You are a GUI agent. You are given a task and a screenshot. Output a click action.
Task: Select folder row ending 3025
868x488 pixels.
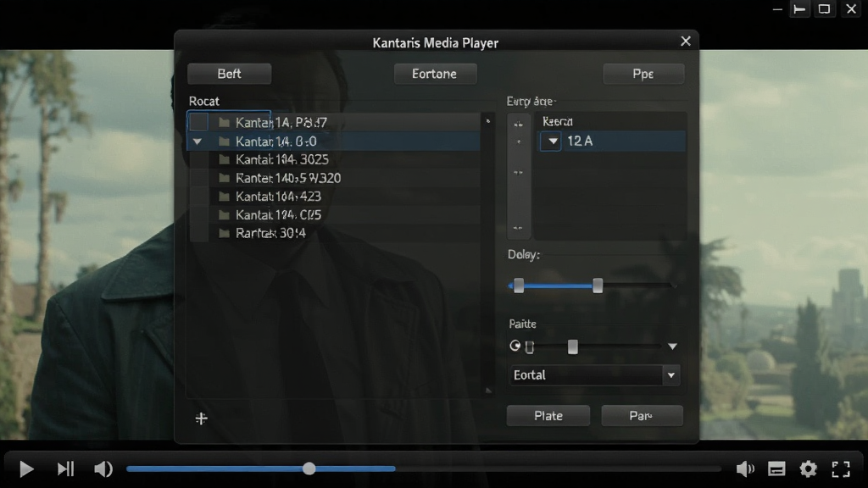click(x=334, y=160)
